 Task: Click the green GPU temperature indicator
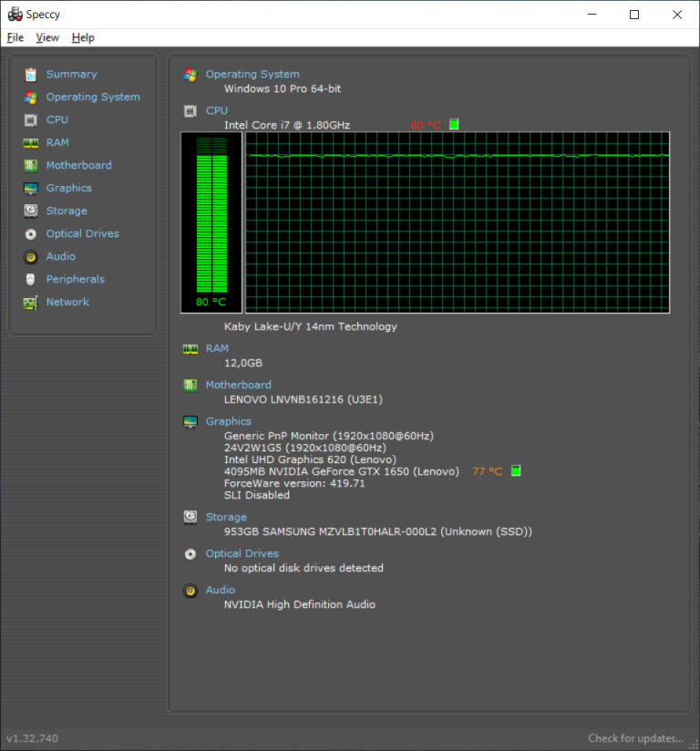click(x=516, y=471)
